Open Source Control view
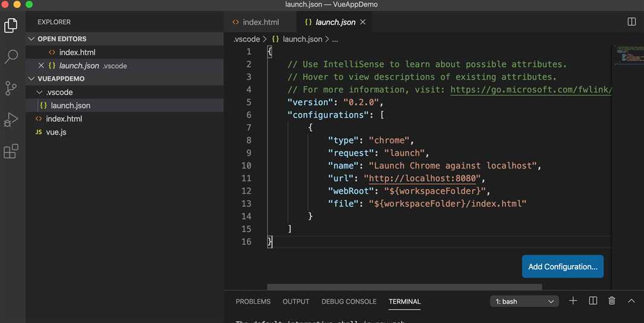 [x=11, y=88]
